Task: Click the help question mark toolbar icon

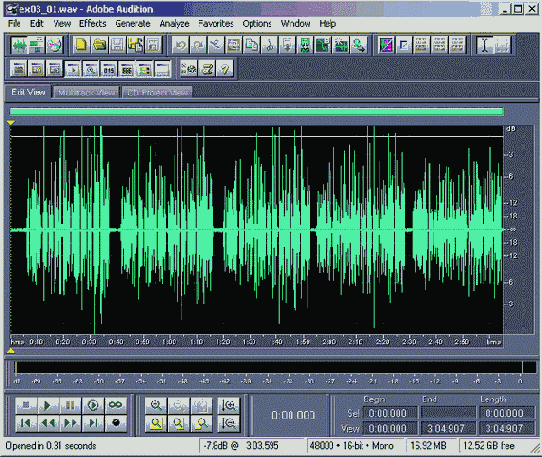Action: pyautogui.click(x=225, y=68)
